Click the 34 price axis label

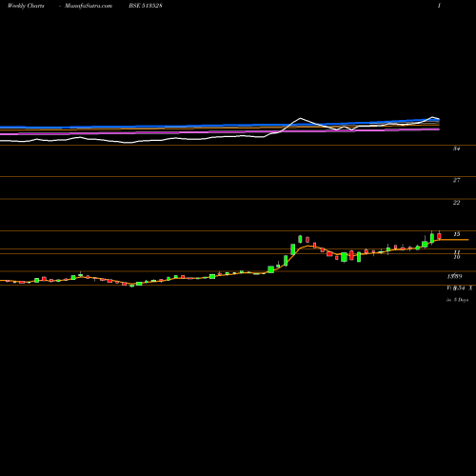pos(456,149)
